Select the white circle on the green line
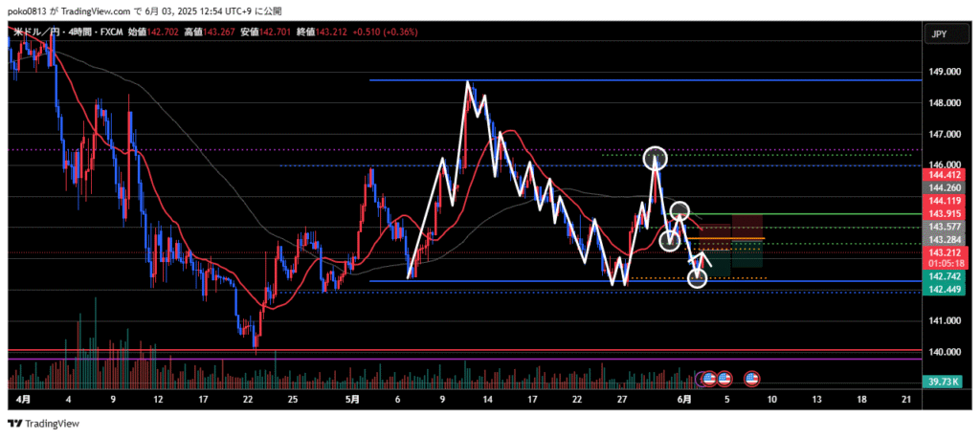This screenshot has width=980, height=437. 679,211
